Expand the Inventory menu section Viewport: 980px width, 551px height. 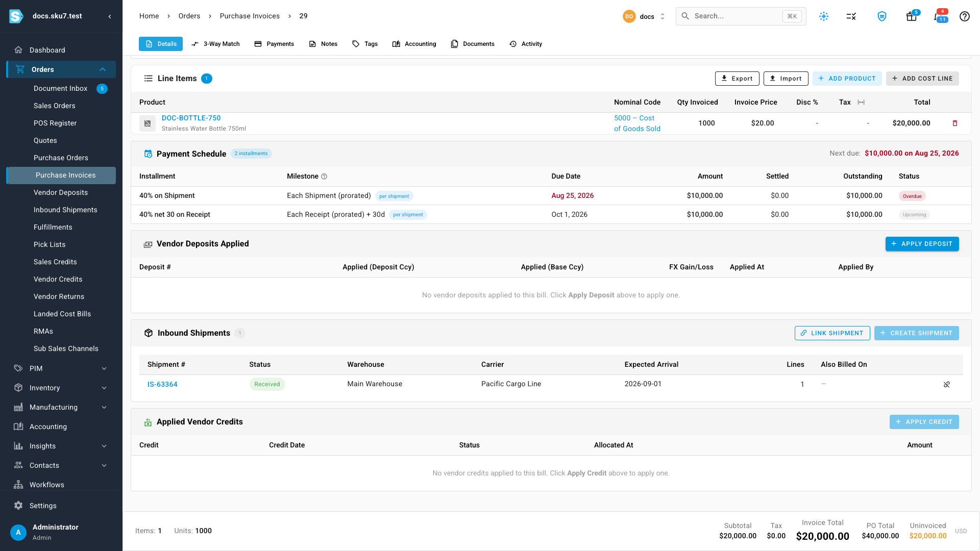104,388
